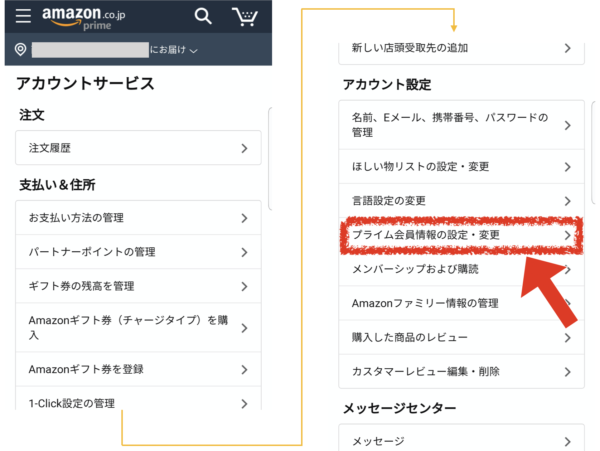
Task: Click chevron on 1-Click設定の管理 row
Action: [244, 404]
